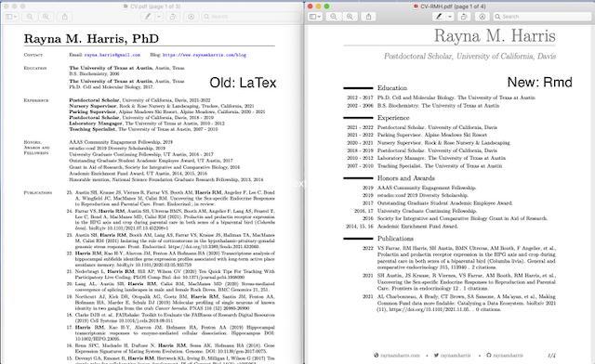This screenshot has height=364, width=595.
Task: Click PDF document icon in CV-RMH.pdf title
Action: click(x=416, y=6)
